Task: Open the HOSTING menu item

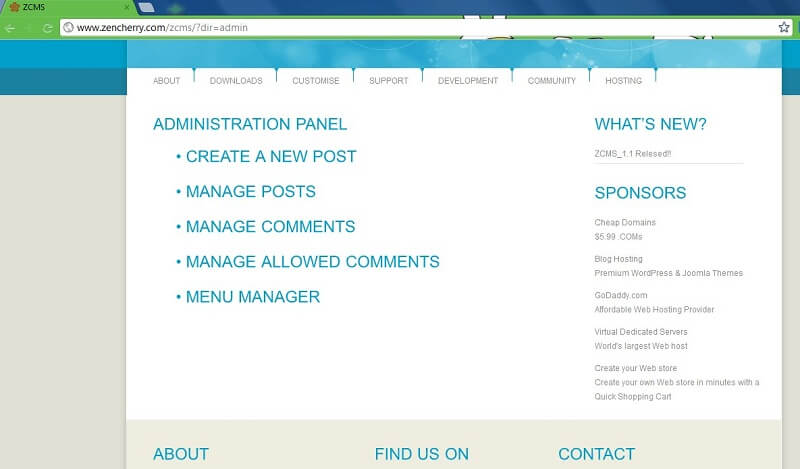Action: (623, 81)
